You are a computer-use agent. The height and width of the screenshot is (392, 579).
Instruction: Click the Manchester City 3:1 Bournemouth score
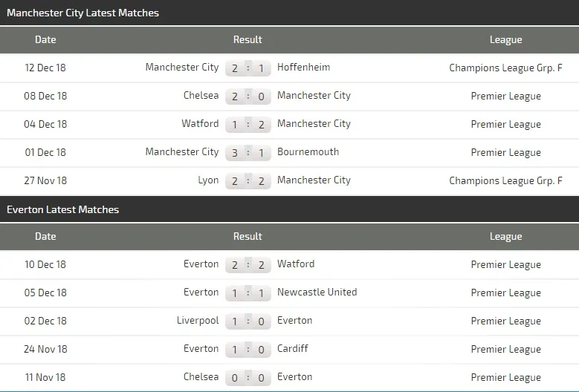[x=248, y=153]
